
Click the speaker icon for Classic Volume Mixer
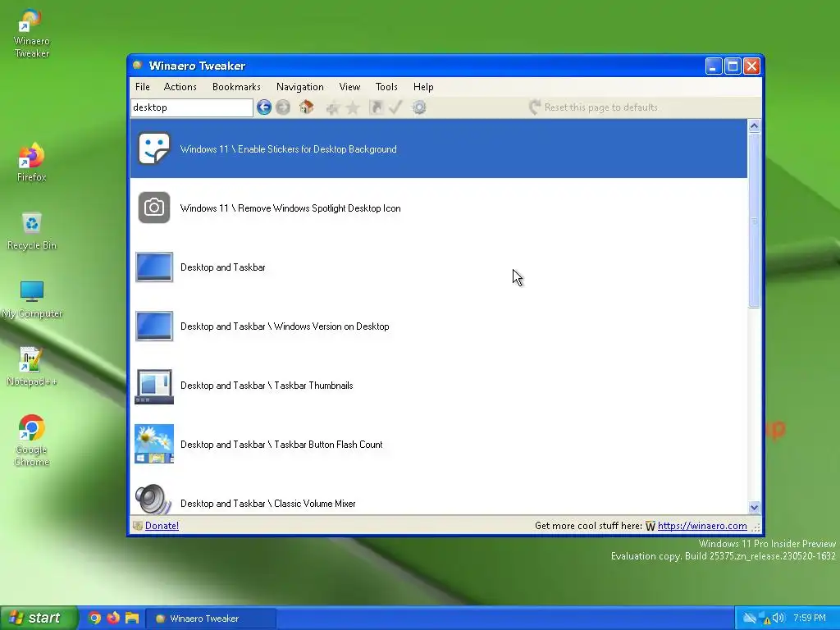153,500
